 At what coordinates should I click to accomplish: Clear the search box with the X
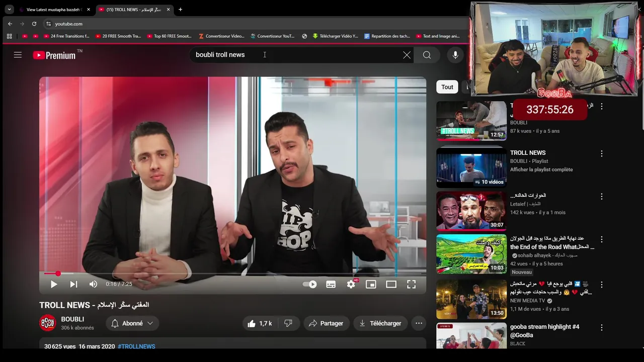407,55
